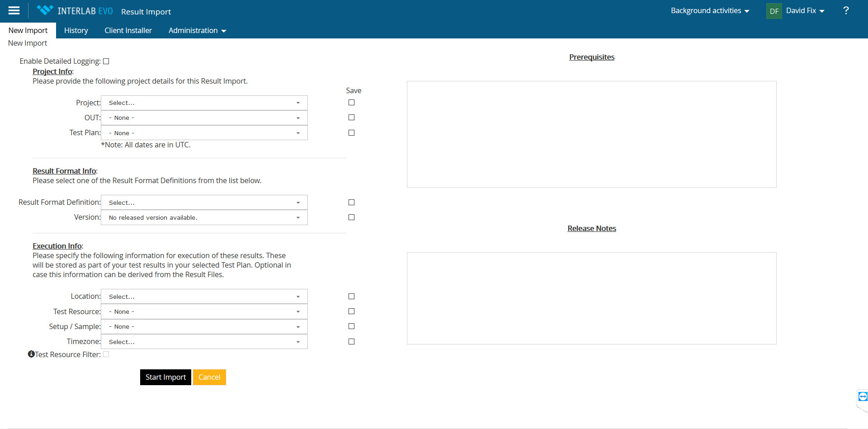The height and width of the screenshot is (429, 868).
Task: Click the Start Import button
Action: tap(165, 377)
